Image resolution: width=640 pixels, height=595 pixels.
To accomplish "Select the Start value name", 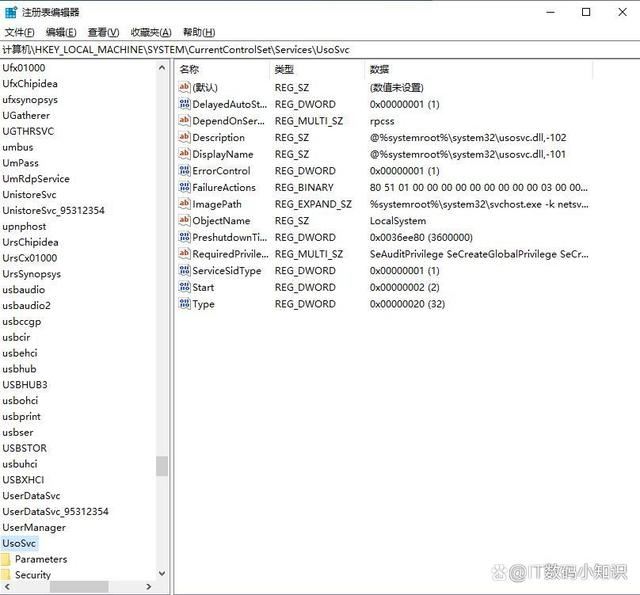I will coord(203,287).
